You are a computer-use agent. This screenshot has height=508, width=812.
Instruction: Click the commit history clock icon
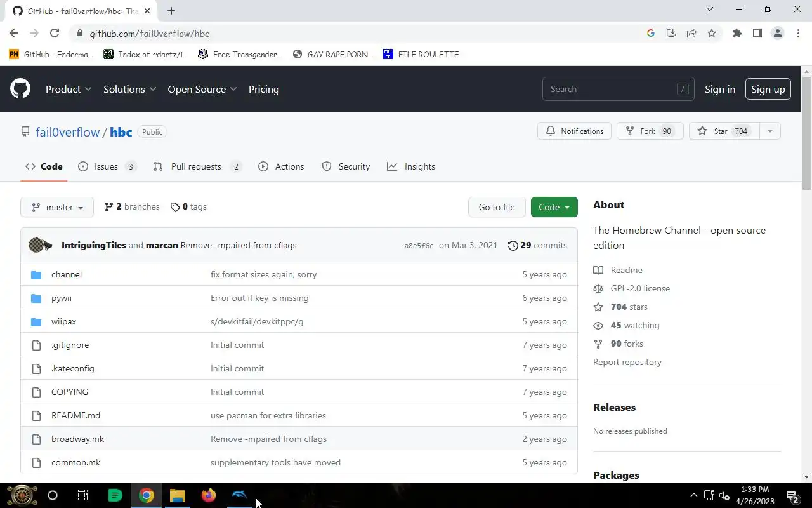tap(513, 245)
